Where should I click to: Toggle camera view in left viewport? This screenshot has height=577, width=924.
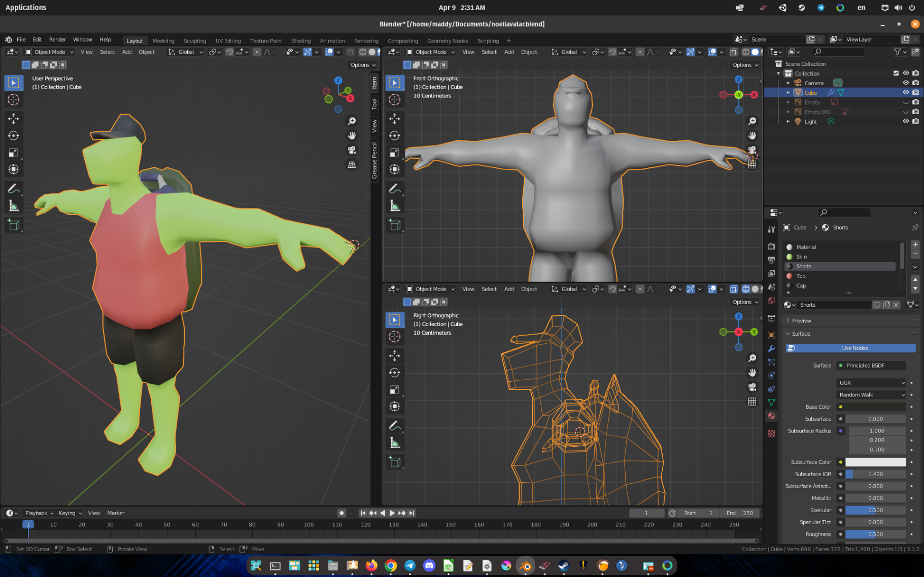352,150
